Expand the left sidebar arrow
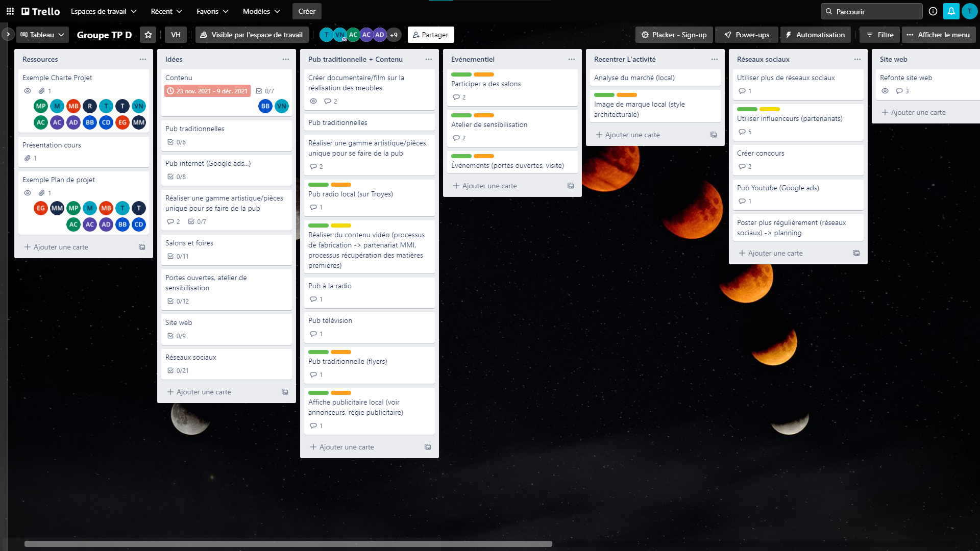The height and width of the screenshot is (551, 980). point(8,35)
